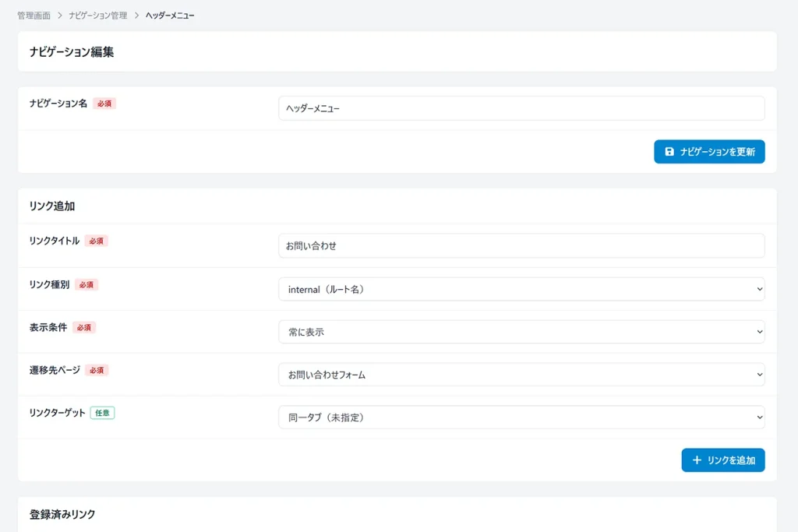Click the リンク追加 section heading

52,206
